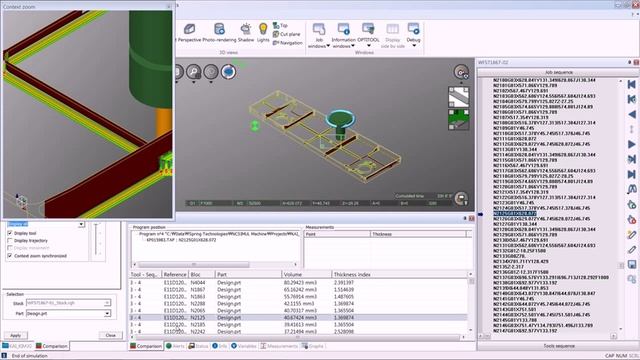Click the Close button in comparison panel
Viewport: 640px width, 360px height.
[111, 335]
